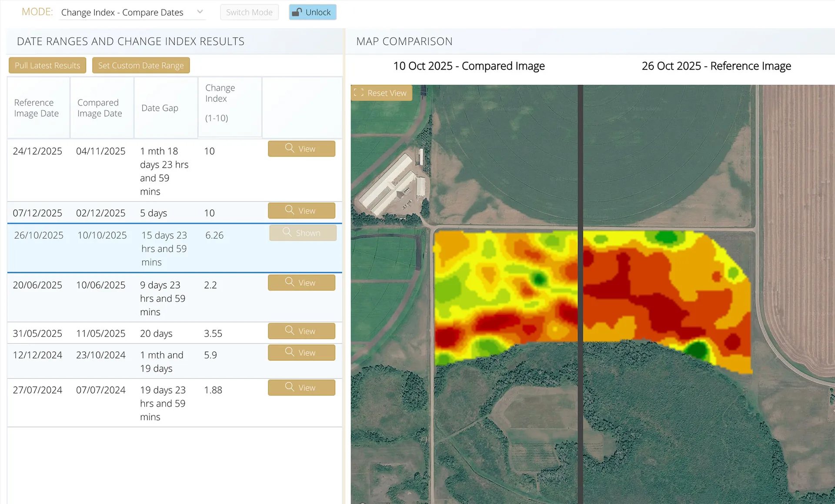View the 31/05/2025 comparison
835x504 pixels.
click(301, 331)
